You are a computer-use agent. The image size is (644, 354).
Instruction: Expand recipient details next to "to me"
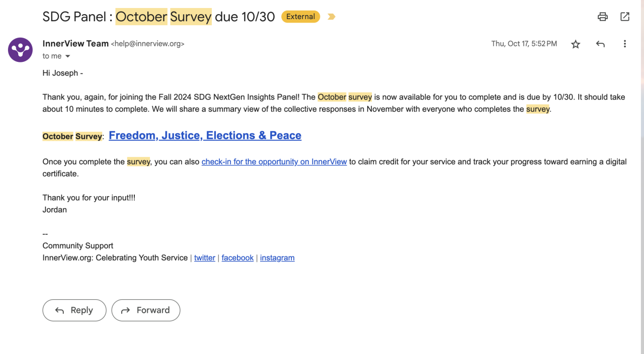click(67, 56)
